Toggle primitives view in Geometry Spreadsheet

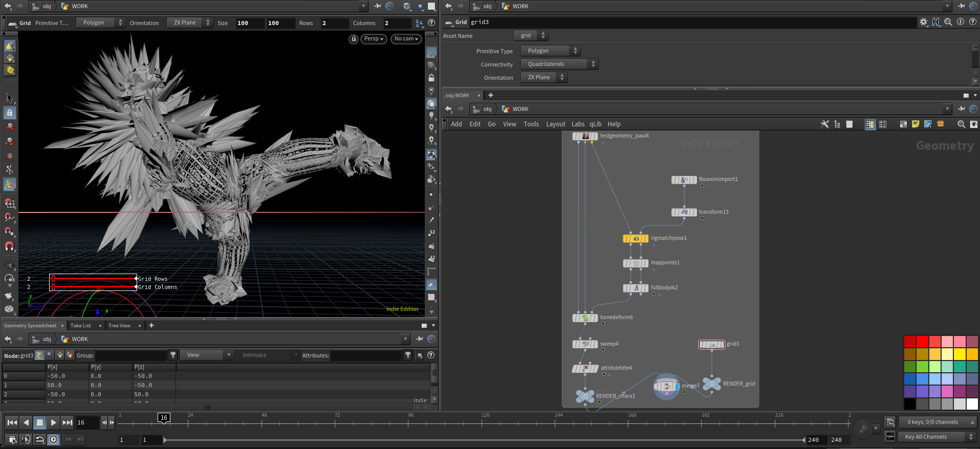tap(60, 355)
